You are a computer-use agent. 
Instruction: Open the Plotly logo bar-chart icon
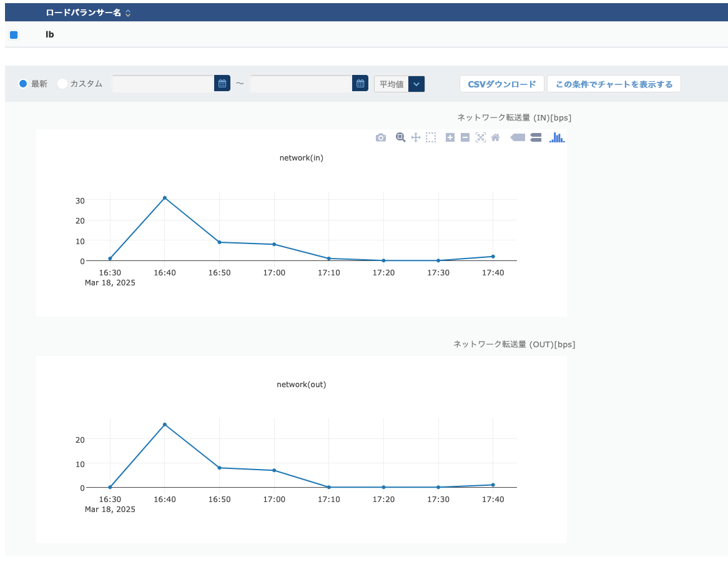[557, 137]
